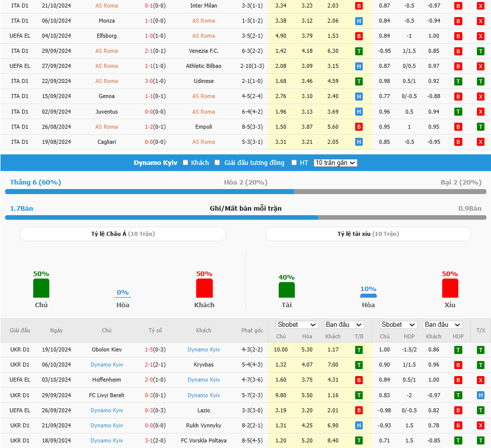Click blue H result icon in Athletic Bilbao row
491x448 pixels.
click(x=359, y=66)
